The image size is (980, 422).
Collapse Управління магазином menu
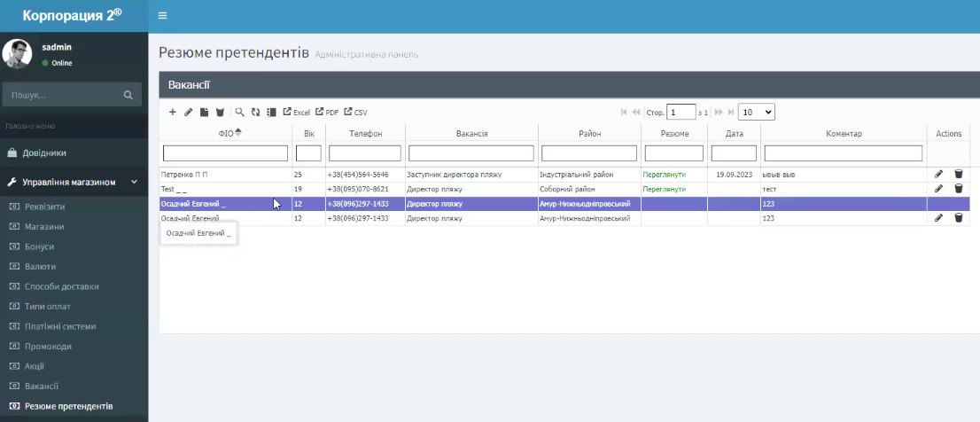[x=74, y=182]
